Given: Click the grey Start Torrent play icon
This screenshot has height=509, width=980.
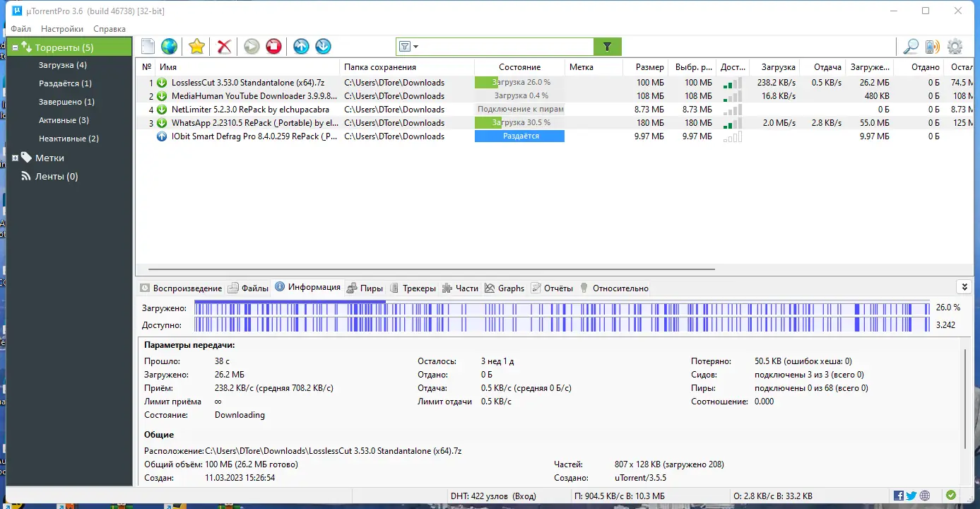Looking at the screenshot, I should tap(252, 47).
